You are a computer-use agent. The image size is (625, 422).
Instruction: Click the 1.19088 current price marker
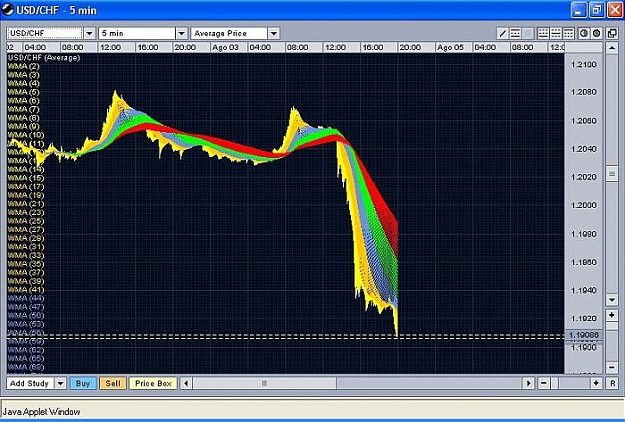[584, 335]
